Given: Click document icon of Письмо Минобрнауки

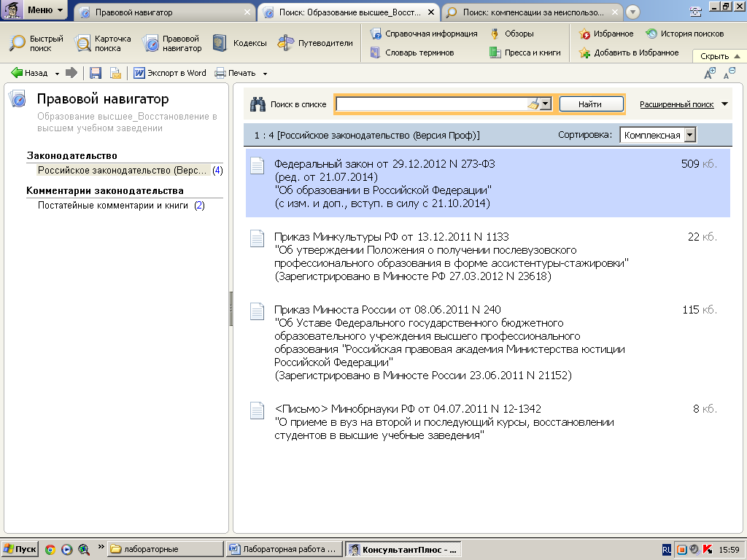Looking at the screenshot, I should 258,411.
